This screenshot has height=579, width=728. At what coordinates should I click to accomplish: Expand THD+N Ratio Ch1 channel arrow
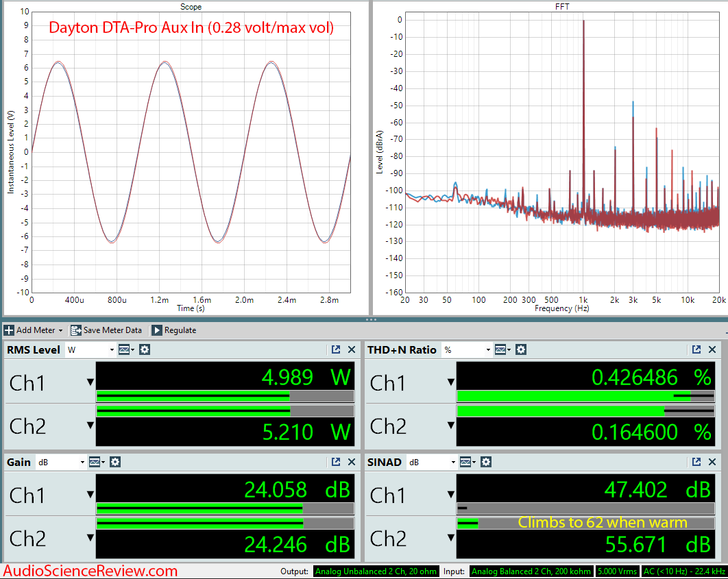click(x=450, y=382)
